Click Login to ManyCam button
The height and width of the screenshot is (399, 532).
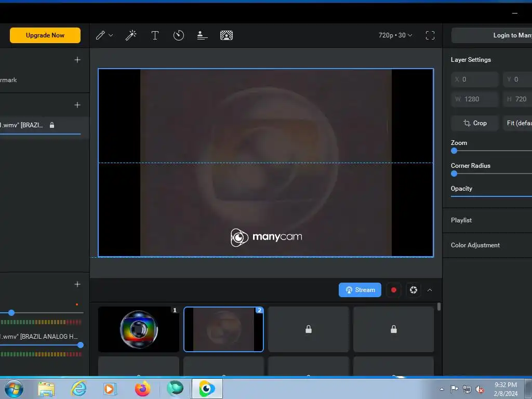(491, 35)
